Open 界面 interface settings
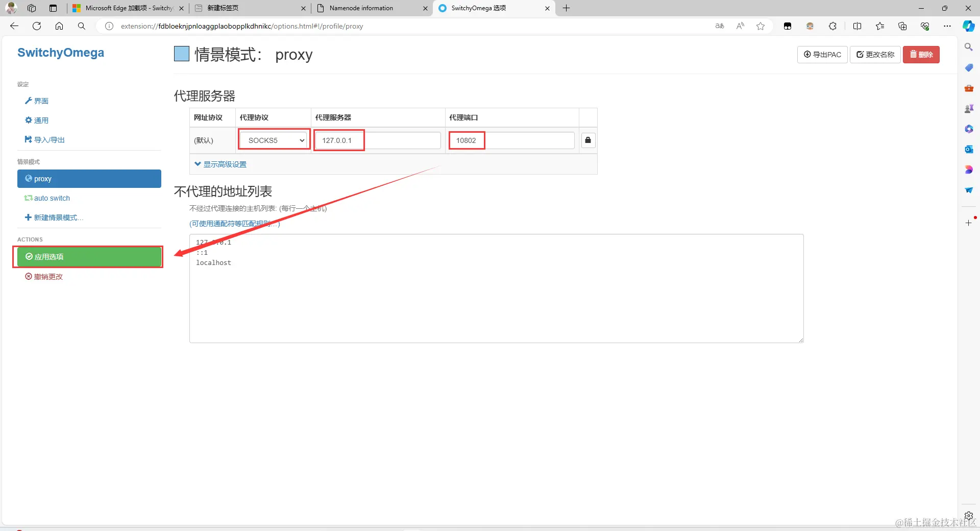 [37, 101]
